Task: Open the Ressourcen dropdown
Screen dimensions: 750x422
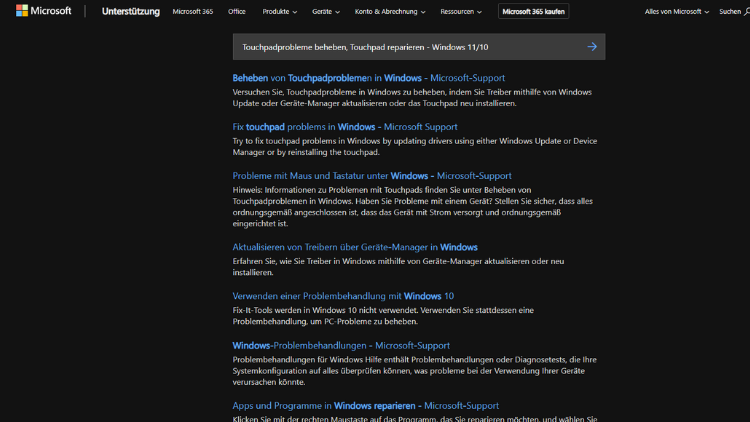Action: click(x=460, y=12)
